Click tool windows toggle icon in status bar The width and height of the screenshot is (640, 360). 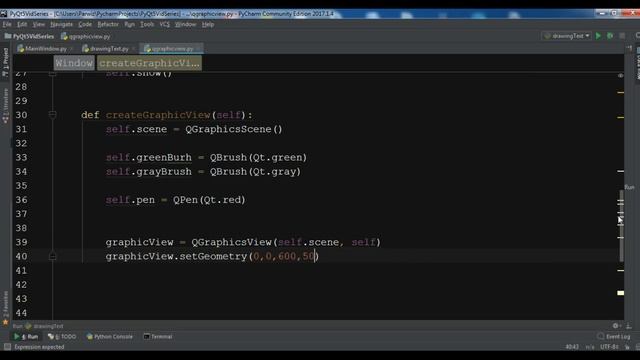7,347
